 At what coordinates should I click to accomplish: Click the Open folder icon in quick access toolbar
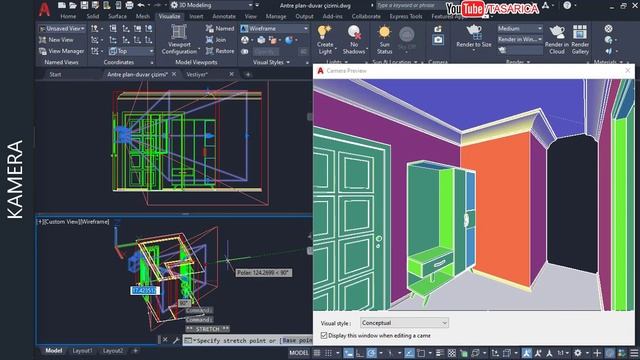point(73,5)
